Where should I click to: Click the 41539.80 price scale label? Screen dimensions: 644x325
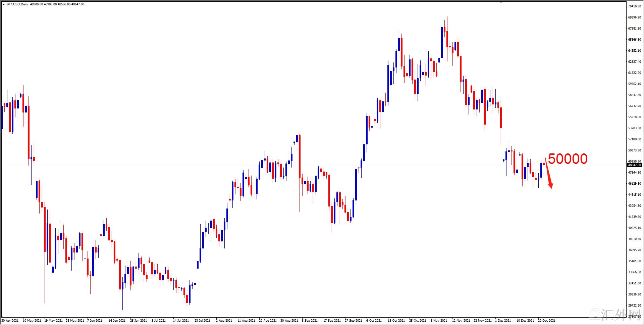click(634, 217)
